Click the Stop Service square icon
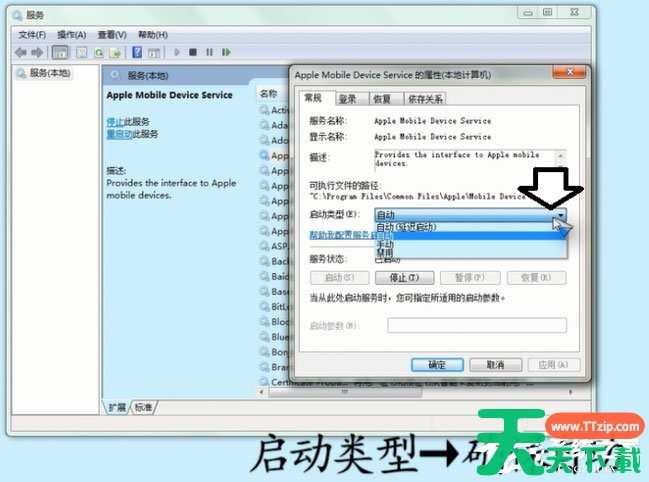Viewport: 649px width, 482px height. pos(193,52)
